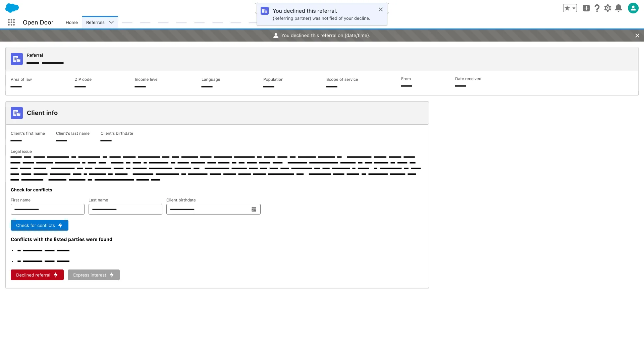Click the 'ZIP code' field label
This screenshot has height=362, width=644.
click(x=83, y=79)
